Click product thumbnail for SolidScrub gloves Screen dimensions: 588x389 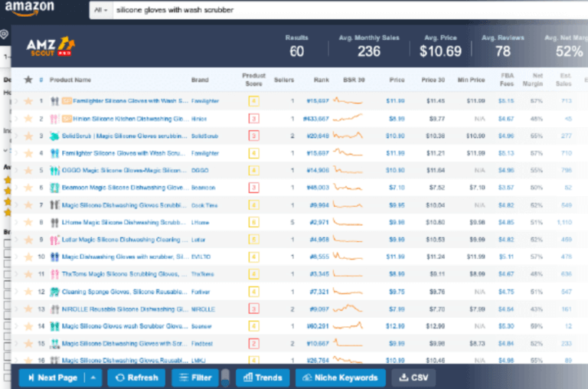pos(54,136)
